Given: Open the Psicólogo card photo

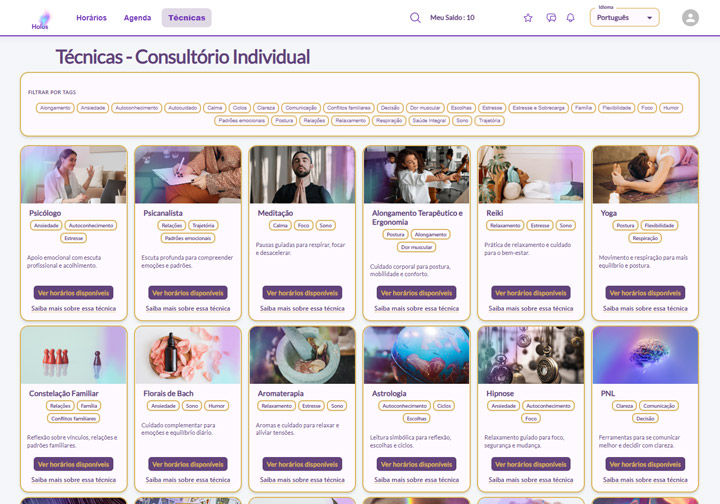Looking at the screenshot, I should click(x=73, y=175).
